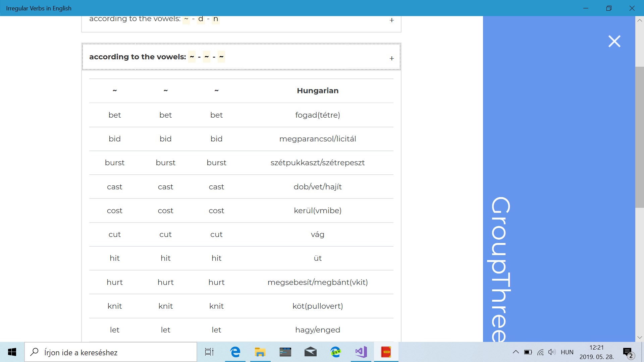Image resolution: width=644 pixels, height=362 pixels.
Task: Show hidden system tray icons
Action: click(516, 352)
